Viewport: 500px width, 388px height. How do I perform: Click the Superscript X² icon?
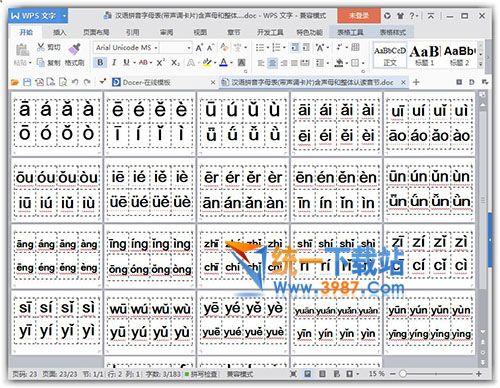point(161,62)
